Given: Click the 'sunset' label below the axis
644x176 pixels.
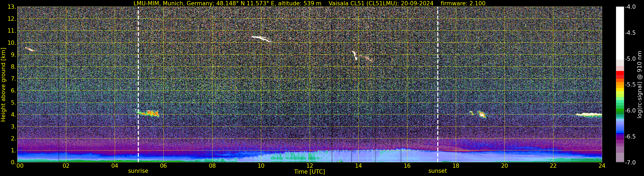Looking at the screenshot, I should [437, 171].
